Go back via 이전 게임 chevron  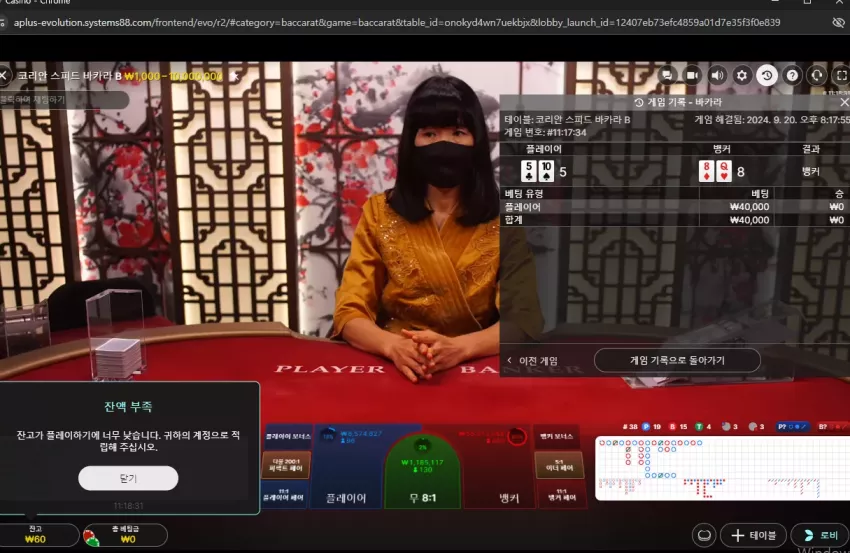(533, 361)
